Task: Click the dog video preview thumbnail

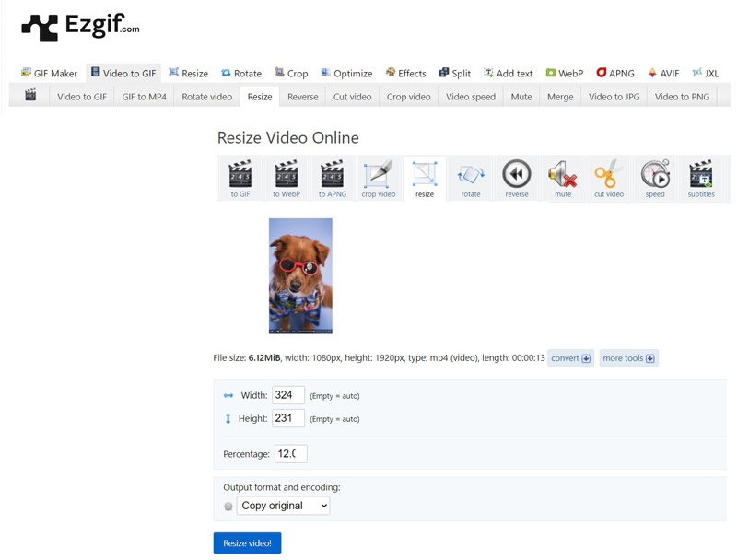Action: (x=300, y=276)
